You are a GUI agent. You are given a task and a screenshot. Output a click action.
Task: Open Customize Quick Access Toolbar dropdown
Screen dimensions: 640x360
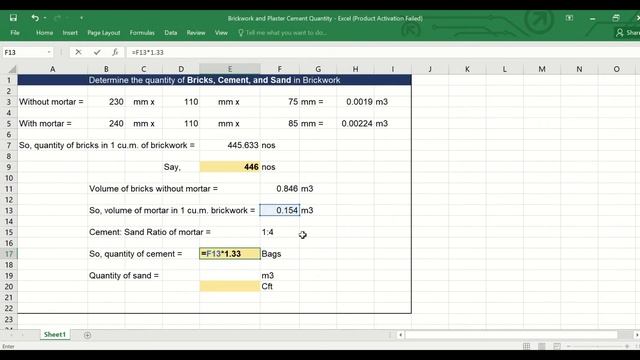(x=81, y=18)
